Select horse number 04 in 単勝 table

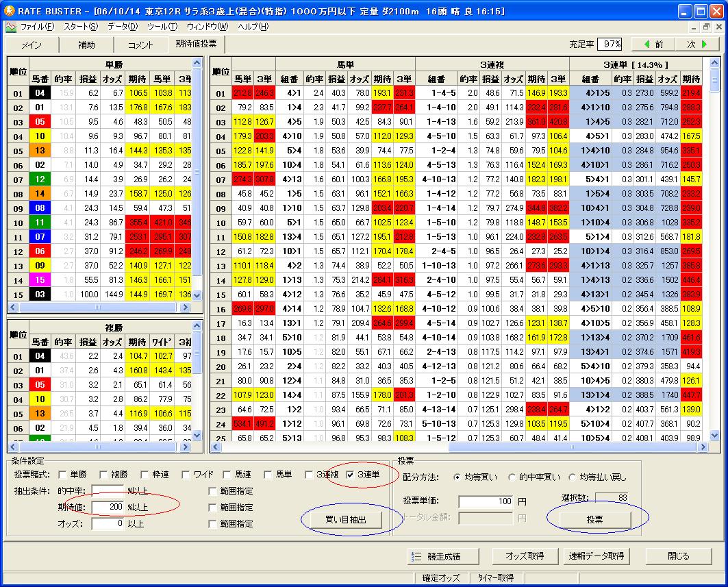click(x=40, y=93)
